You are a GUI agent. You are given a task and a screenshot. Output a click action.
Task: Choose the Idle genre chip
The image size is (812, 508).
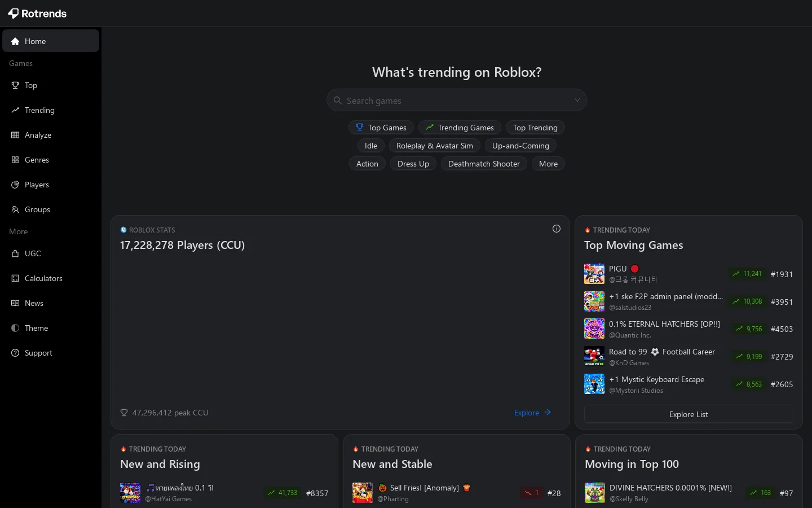[x=371, y=146]
